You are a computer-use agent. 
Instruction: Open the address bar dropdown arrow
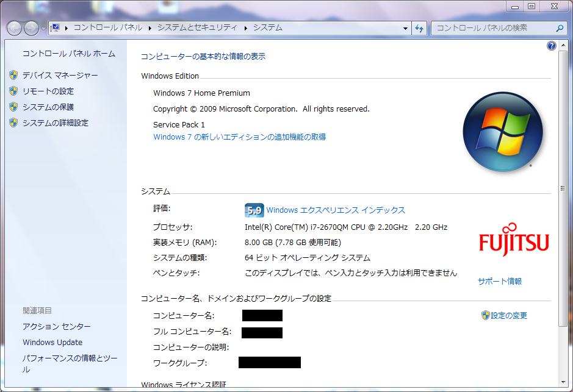(x=405, y=27)
